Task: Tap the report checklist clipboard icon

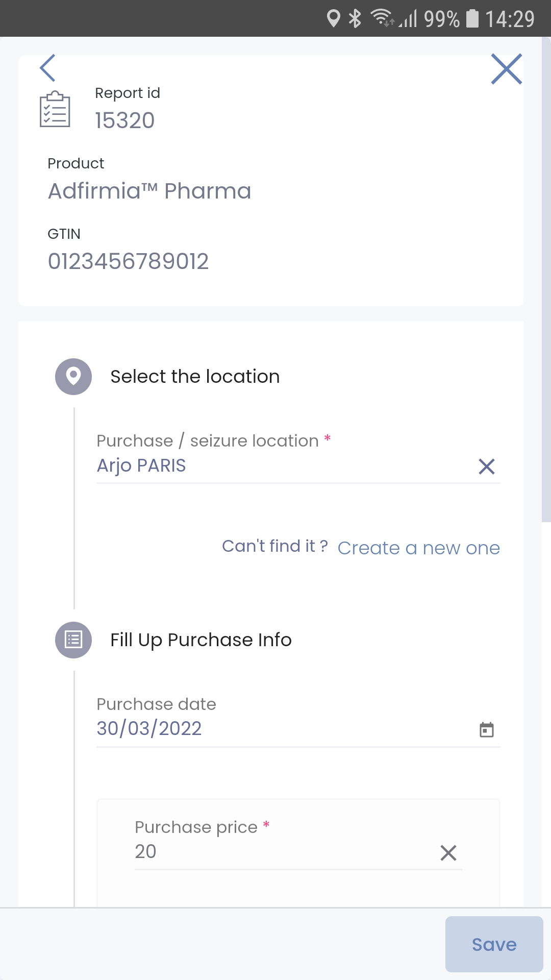Action: (x=55, y=109)
